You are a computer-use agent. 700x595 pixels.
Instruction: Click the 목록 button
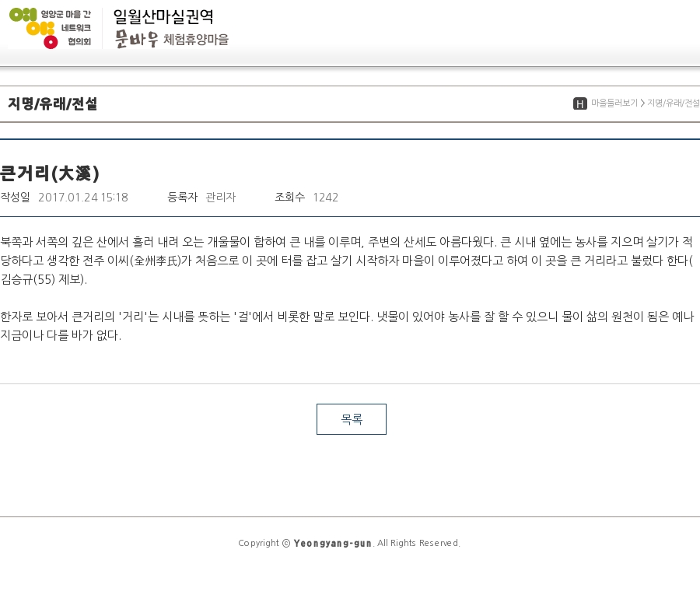352,419
